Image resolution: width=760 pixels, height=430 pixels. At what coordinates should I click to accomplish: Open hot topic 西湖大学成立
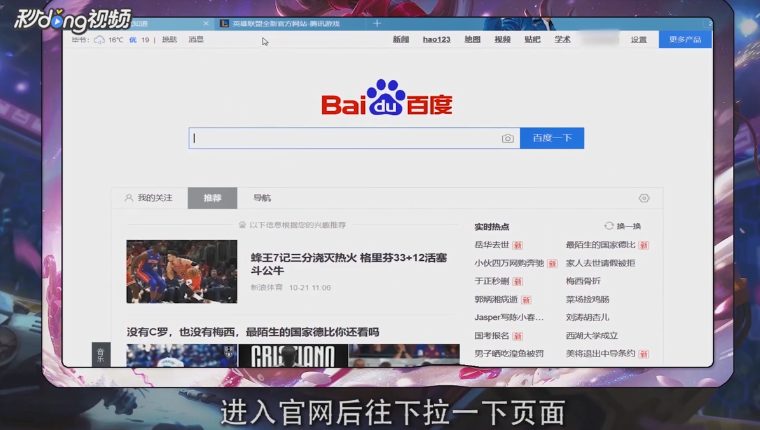pos(592,335)
